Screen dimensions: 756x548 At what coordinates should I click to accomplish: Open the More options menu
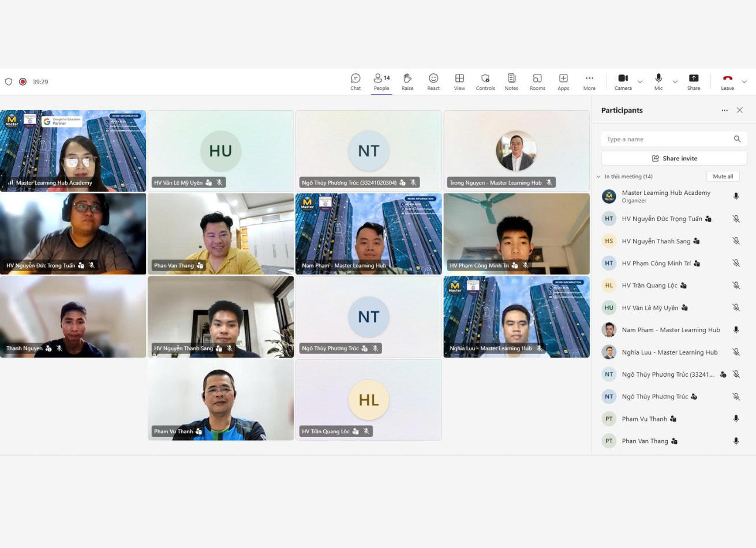(589, 82)
